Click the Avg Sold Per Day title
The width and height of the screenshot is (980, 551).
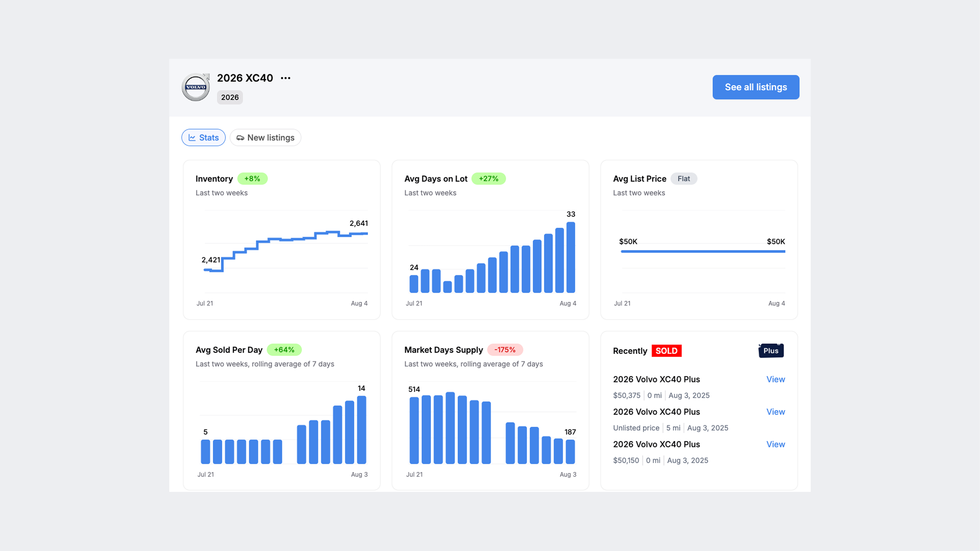click(x=229, y=350)
